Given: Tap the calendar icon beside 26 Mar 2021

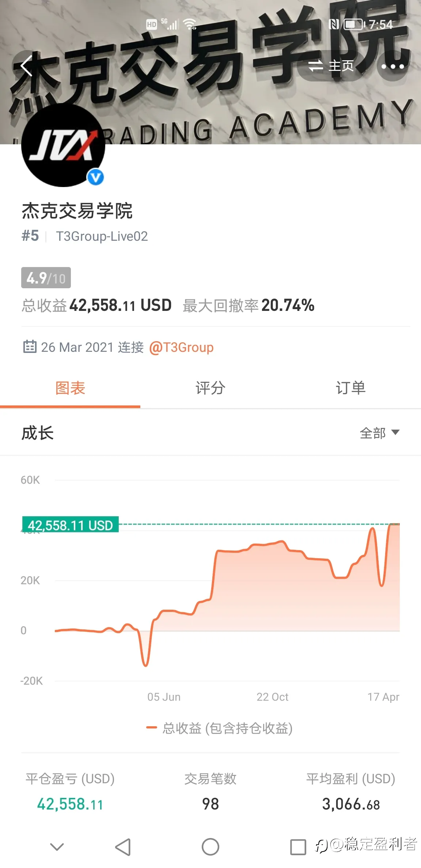Looking at the screenshot, I should coord(30,346).
